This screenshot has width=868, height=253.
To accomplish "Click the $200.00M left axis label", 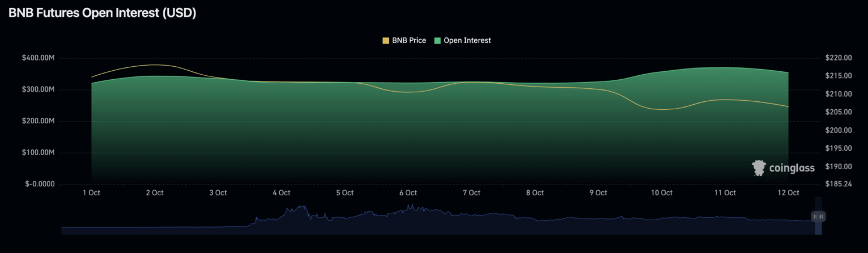I will [38, 121].
